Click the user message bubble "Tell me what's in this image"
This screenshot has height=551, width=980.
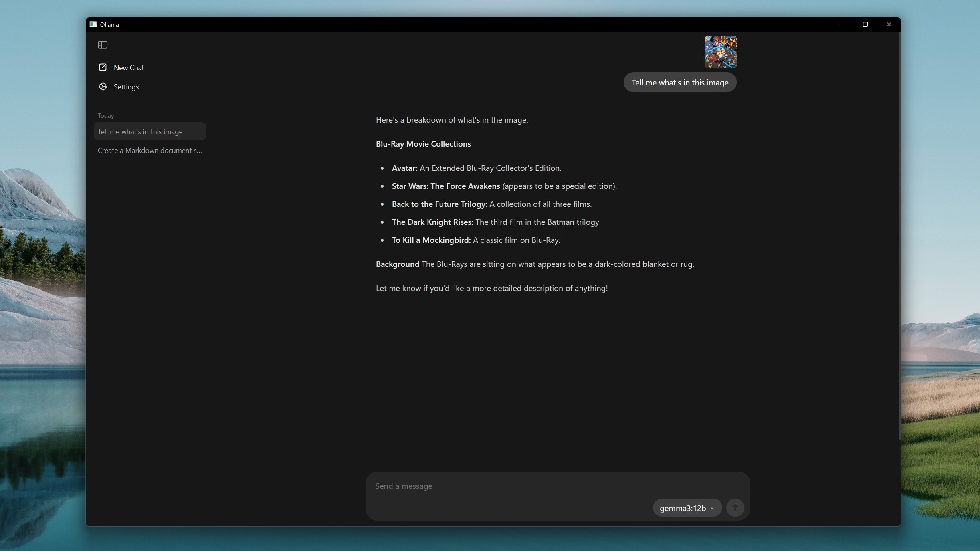680,83
